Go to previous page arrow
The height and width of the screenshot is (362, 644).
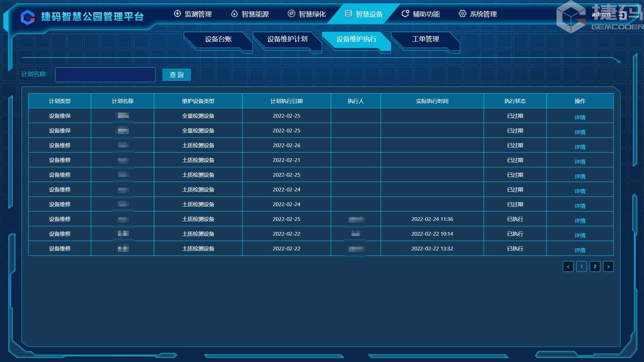(568, 266)
